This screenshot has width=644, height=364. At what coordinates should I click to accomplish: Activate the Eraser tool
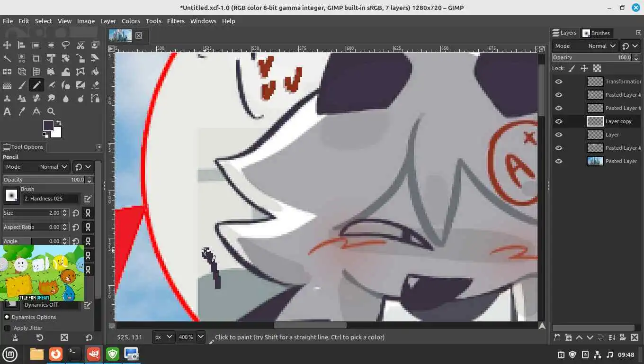[95, 85]
